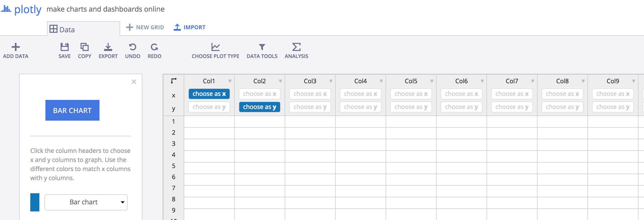Viewport: 644px width, 220px height.
Task: Set Col6 as x column
Action: click(x=462, y=94)
